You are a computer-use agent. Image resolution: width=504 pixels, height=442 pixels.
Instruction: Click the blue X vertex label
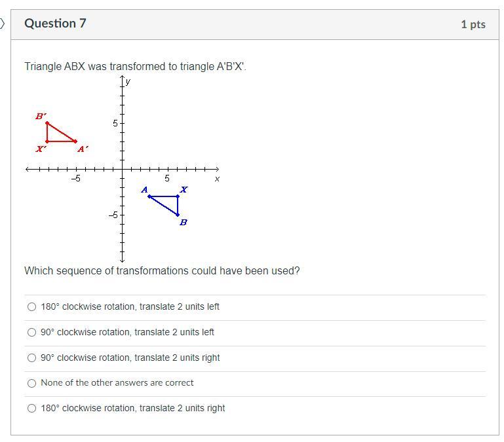pos(184,190)
